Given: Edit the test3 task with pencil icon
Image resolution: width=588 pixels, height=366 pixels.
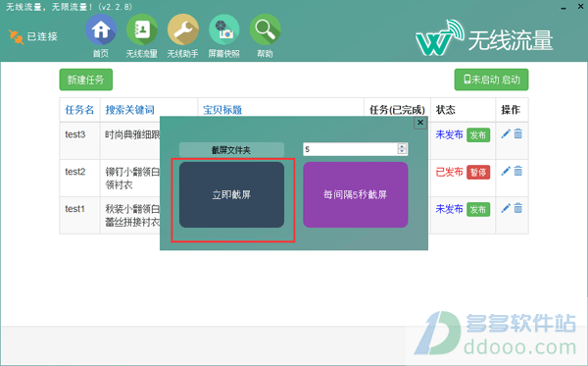Looking at the screenshot, I should (506, 133).
